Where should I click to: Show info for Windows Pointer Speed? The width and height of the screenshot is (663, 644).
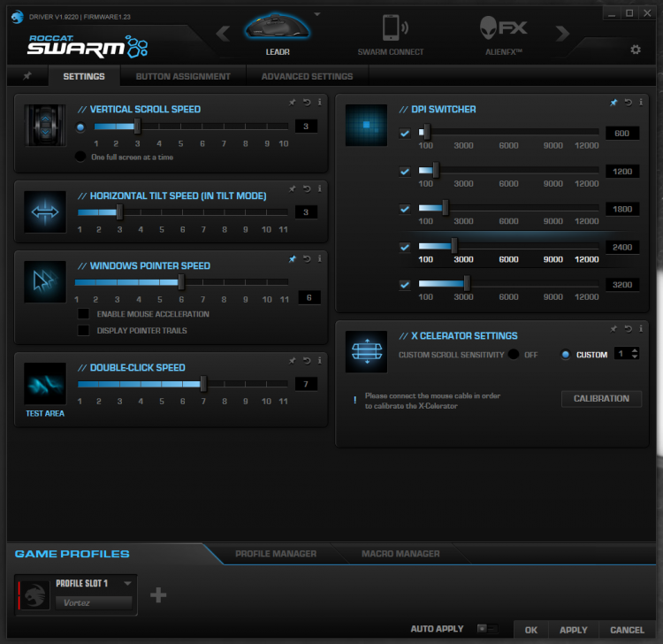[320, 258]
